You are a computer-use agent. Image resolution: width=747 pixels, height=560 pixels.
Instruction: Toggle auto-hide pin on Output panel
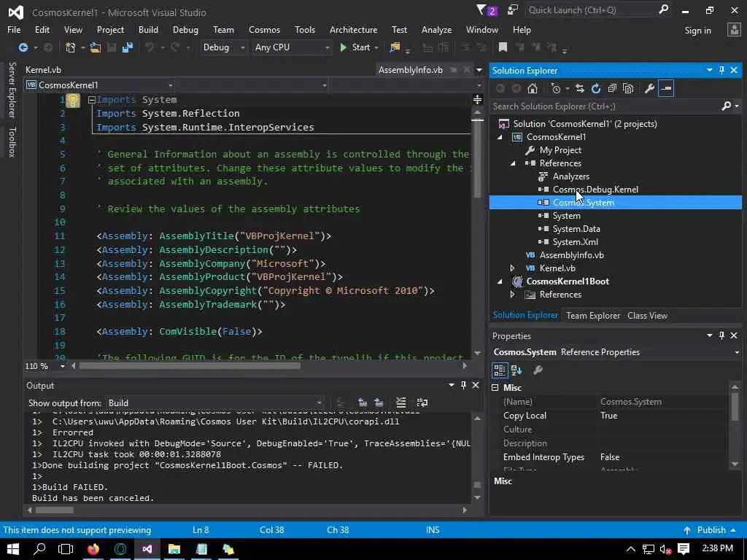pyautogui.click(x=463, y=385)
